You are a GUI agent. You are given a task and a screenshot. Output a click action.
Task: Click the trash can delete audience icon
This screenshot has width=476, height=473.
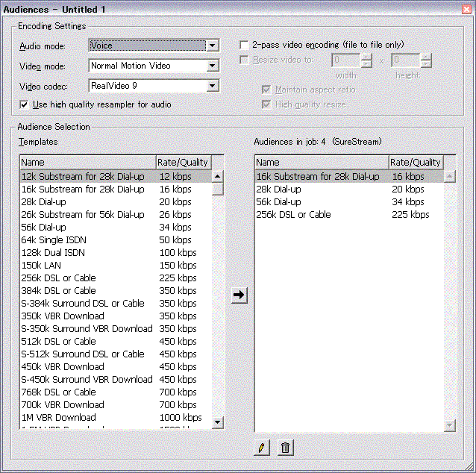285,448
